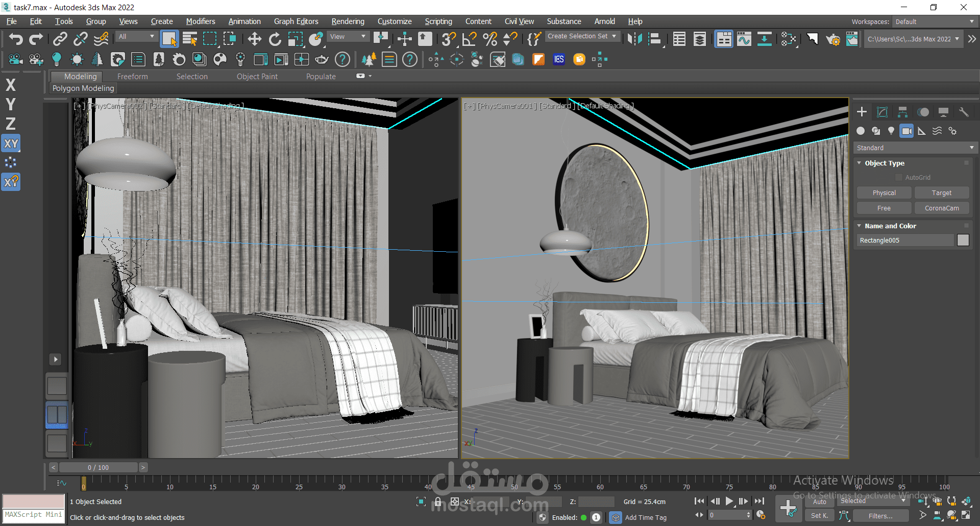Activate the Select and Move tool
This screenshot has height=526, width=980.
click(x=254, y=39)
